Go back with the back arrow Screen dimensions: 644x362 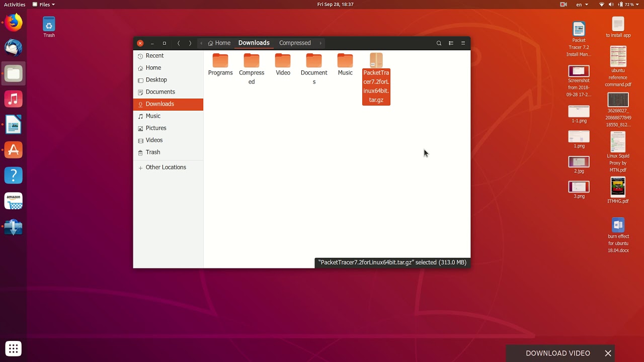tap(179, 43)
